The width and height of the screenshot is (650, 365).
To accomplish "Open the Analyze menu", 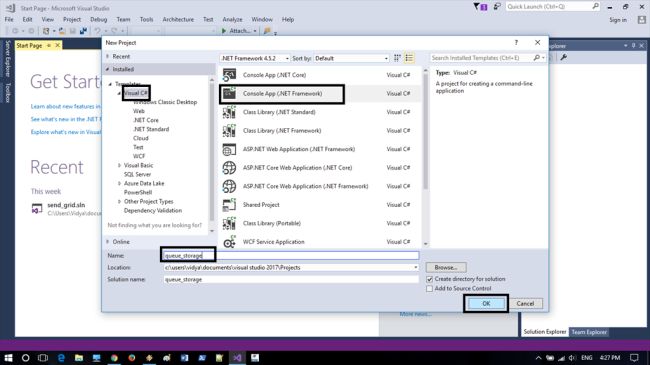I will click(x=233, y=19).
